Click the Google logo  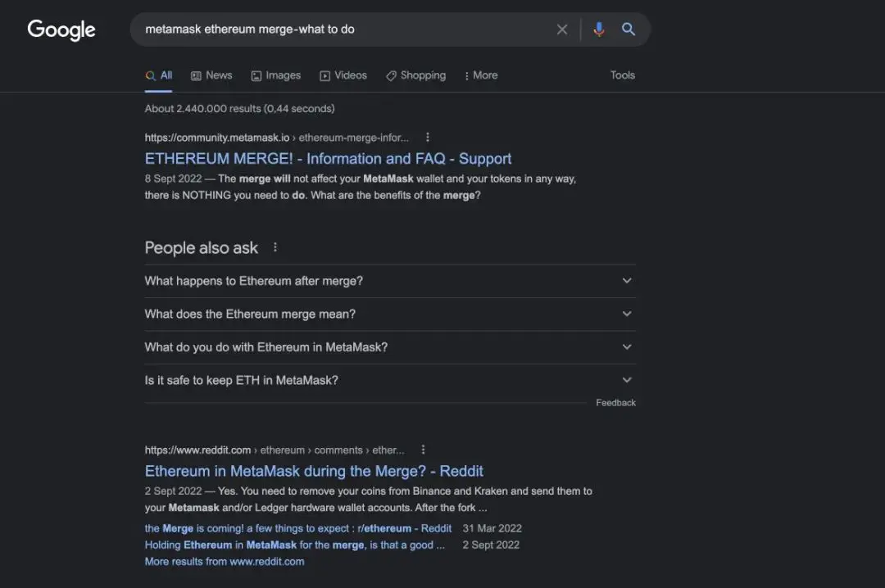pyautogui.click(x=61, y=29)
